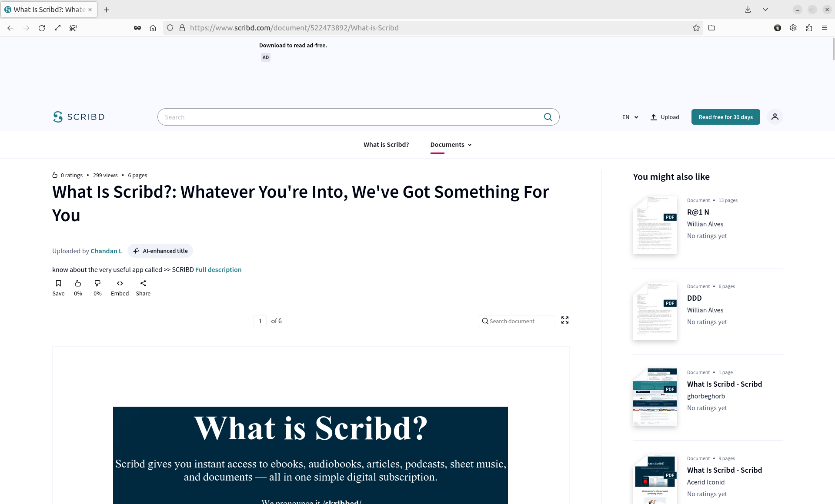Click the Upload icon button

click(665, 117)
